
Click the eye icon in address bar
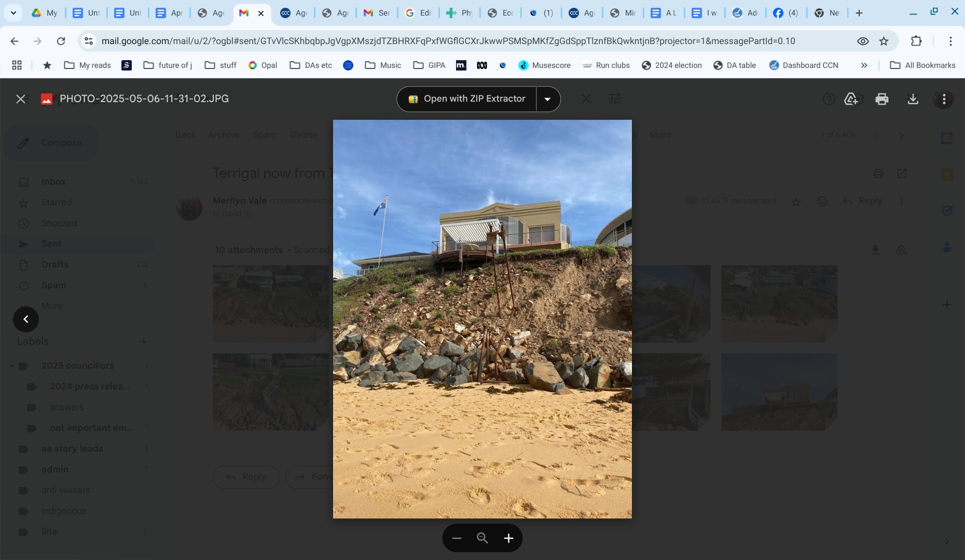(x=863, y=41)
